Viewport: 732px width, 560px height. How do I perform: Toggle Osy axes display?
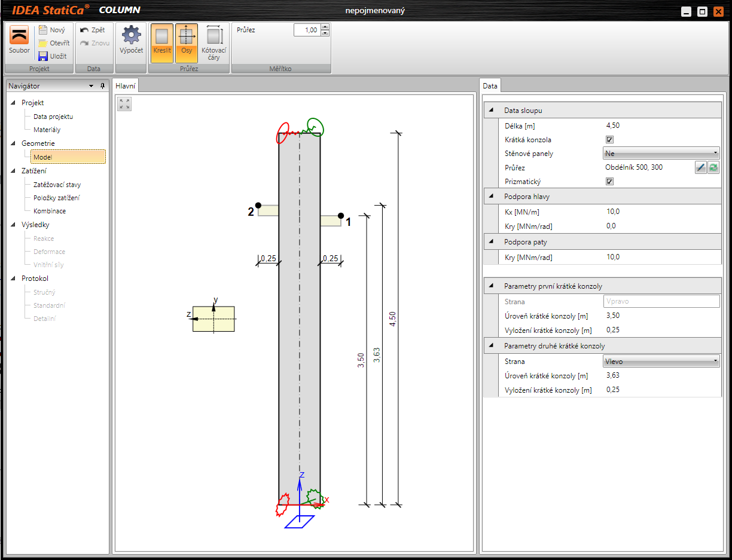[187, 43]
